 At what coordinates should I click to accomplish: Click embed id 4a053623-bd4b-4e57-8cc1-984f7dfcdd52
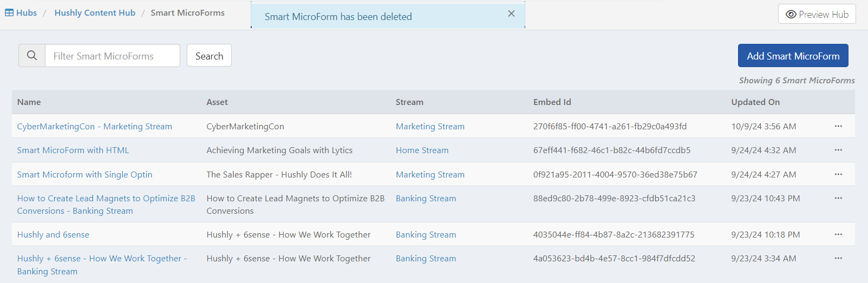(614, 259)
